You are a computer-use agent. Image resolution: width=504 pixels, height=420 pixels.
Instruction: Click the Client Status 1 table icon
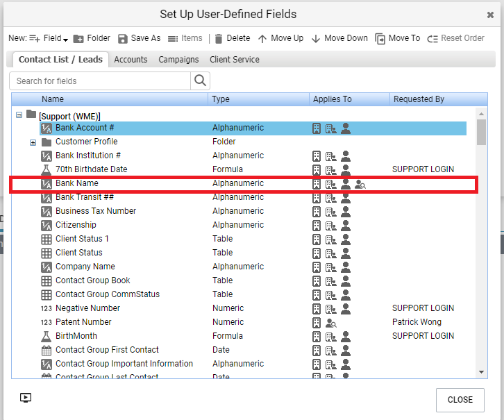[47, 240]
